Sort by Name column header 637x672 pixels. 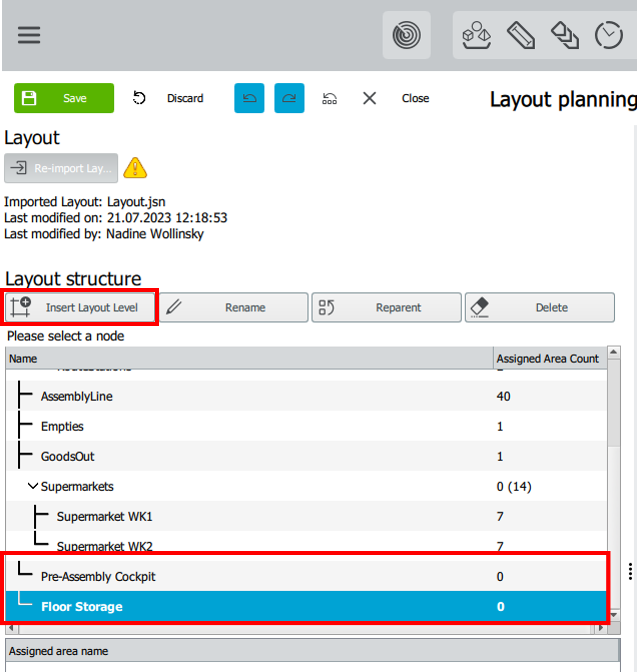coord(249,358)
